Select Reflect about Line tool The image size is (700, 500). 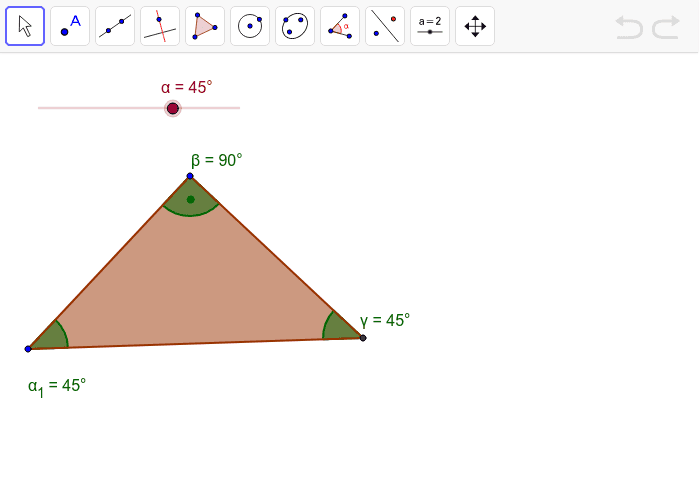pos(385,26)
